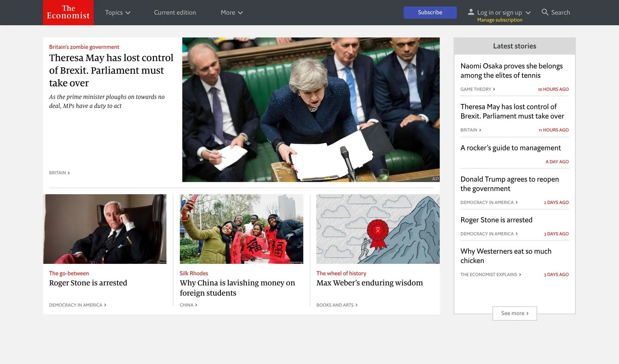
Task: Click the search magnifier icon
Action: [545, 12]
